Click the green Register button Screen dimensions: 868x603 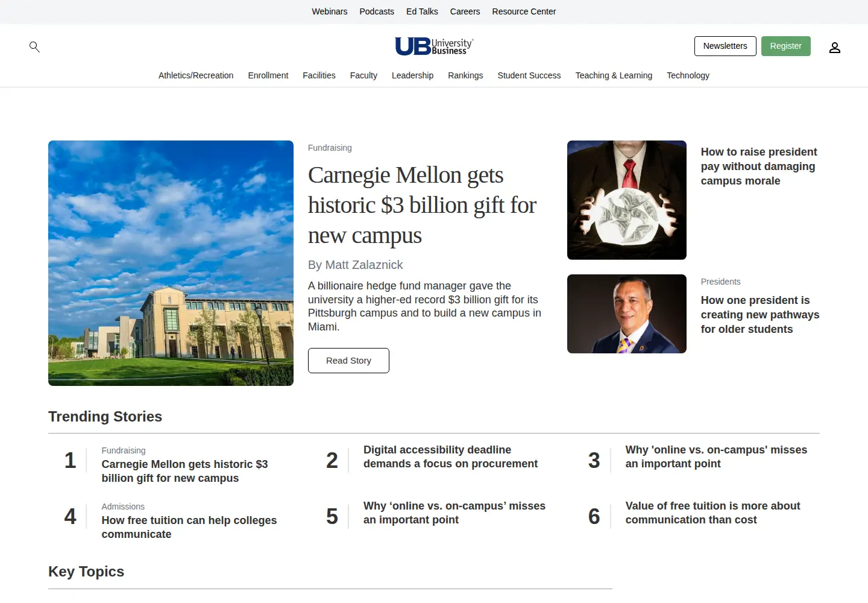pyautogui.click(x=785, y=46)
